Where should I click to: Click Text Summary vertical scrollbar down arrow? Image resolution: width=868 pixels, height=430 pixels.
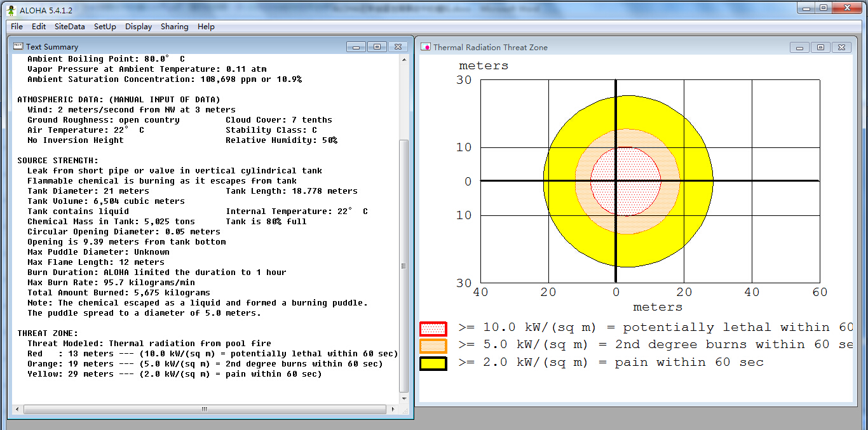click(403, 398)
